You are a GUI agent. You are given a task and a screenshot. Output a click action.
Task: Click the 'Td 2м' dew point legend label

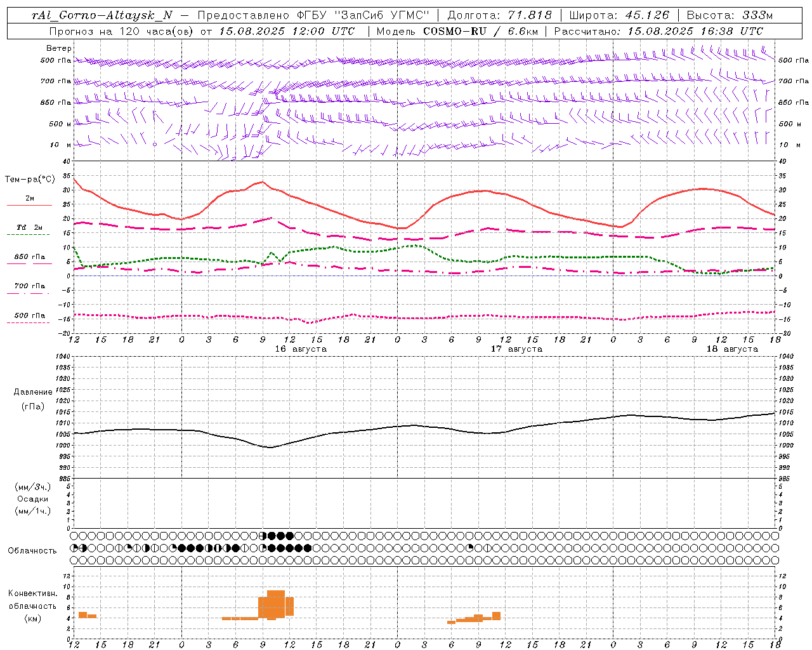(x=30, y=227)
